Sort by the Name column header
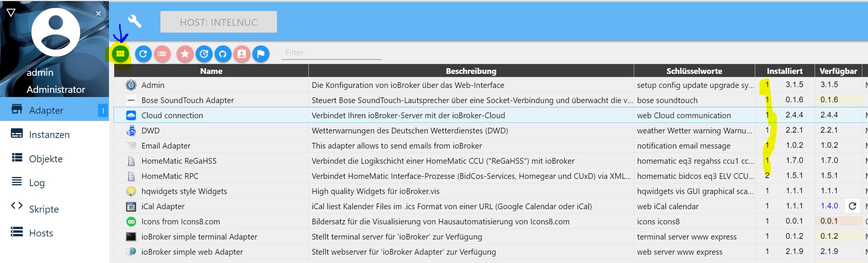Image resolution: width=868 pixels, height=263 pixels. click(x=211, y=71)
